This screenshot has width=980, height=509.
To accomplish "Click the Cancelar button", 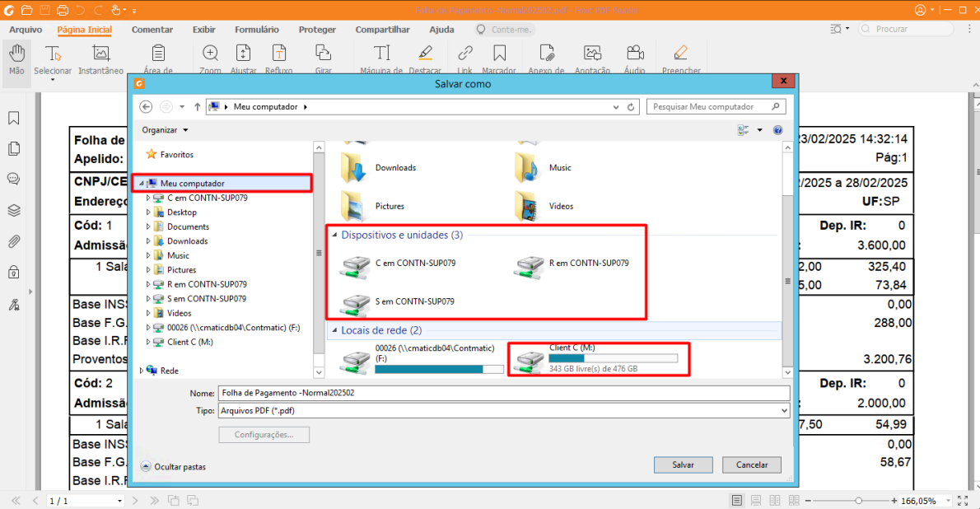I will point(752,465).
